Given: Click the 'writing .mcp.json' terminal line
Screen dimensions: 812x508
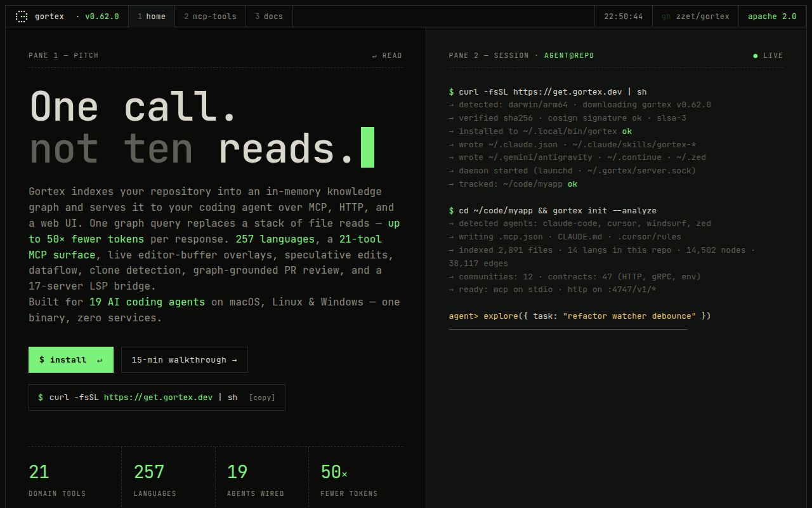Looking at the screenshot, I should (565, 236).
